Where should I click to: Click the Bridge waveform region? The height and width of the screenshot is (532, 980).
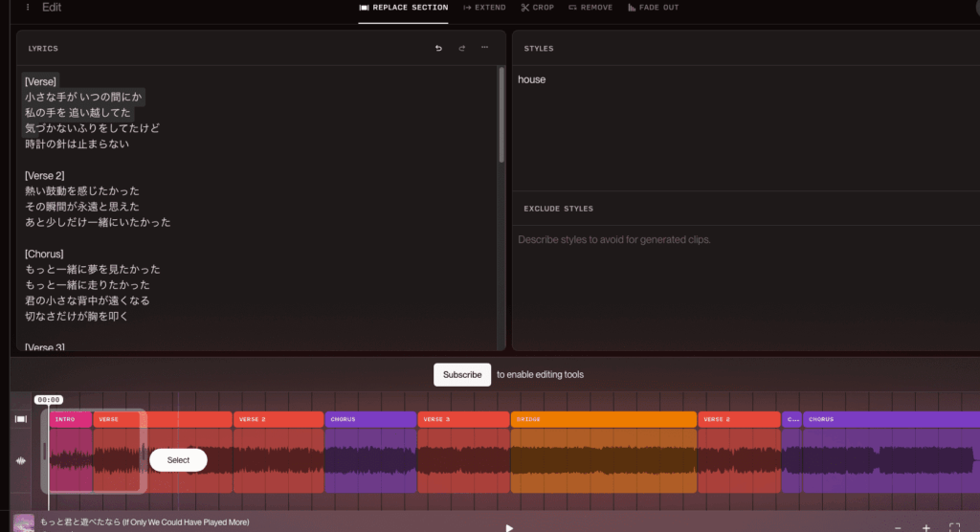604,461
